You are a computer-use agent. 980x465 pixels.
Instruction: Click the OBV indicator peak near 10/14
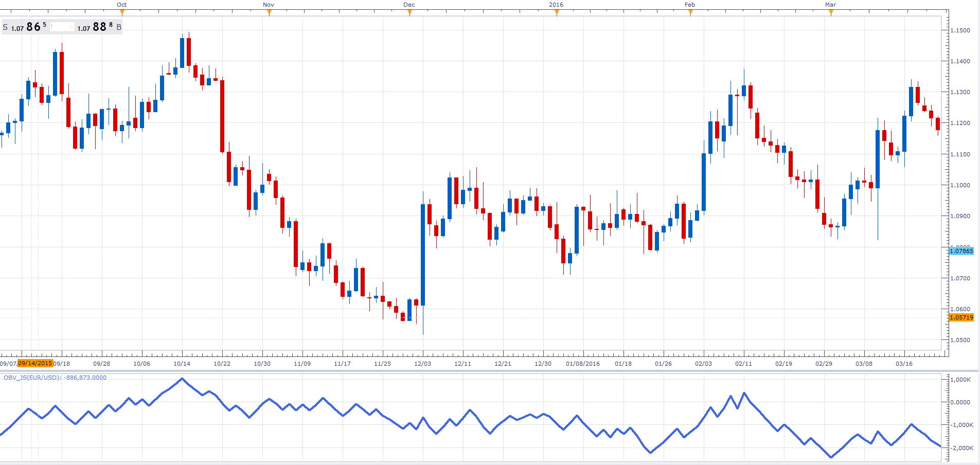pos(182,379)
